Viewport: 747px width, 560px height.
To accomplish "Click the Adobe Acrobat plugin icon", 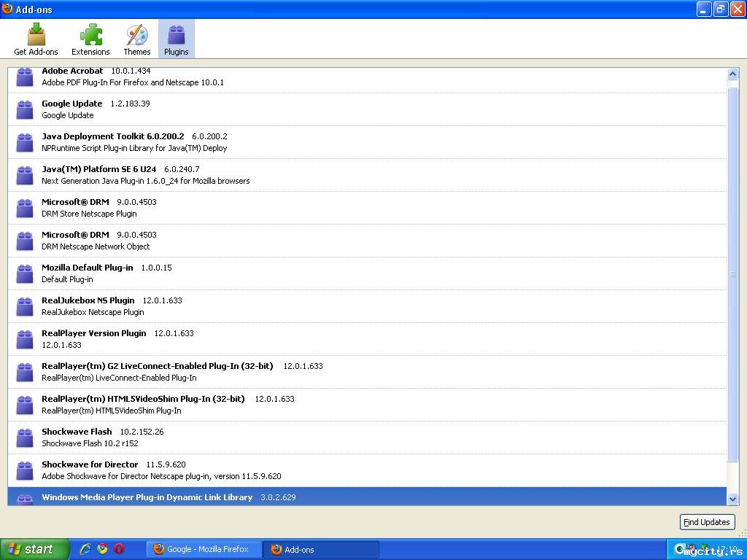I will pos(25,77).
